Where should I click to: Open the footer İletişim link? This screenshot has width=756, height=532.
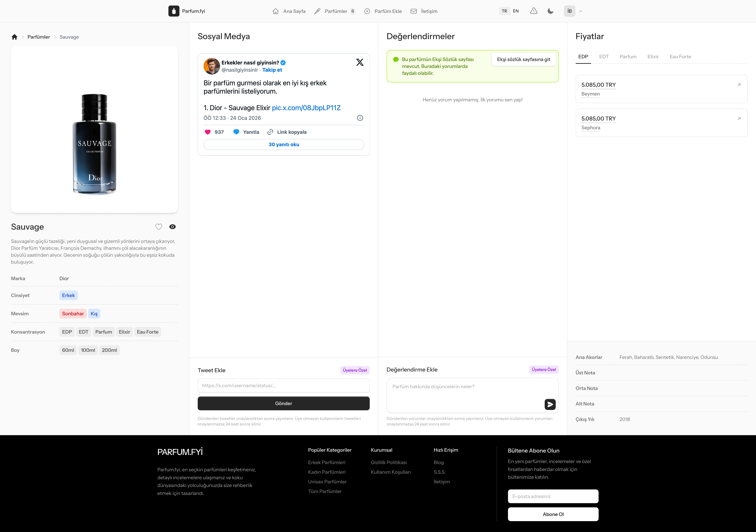click(x=442, y=482)
